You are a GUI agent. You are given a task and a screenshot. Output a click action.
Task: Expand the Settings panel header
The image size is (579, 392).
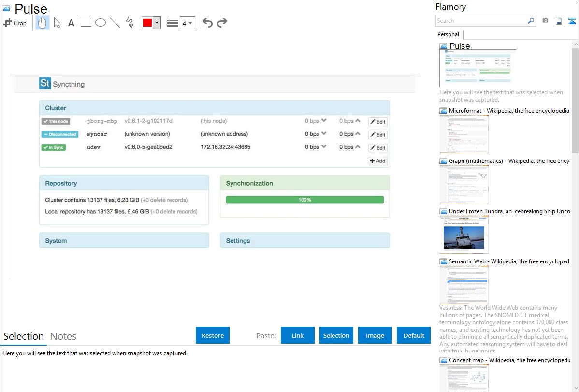304,241
